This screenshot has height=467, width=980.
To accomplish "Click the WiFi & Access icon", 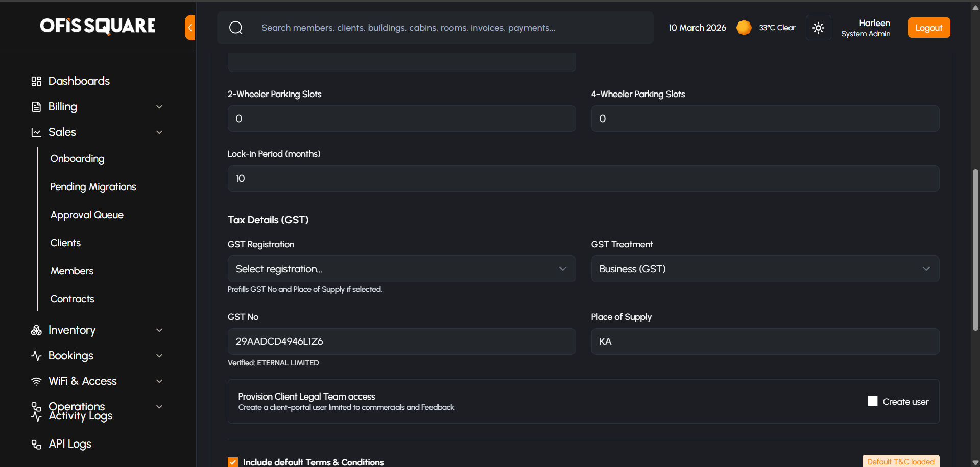I will (36, 381).
